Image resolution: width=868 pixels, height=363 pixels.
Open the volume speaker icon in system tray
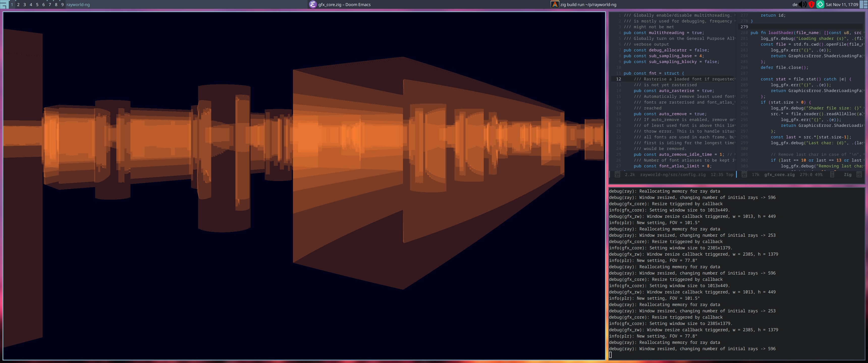click(x=803, y=4)
